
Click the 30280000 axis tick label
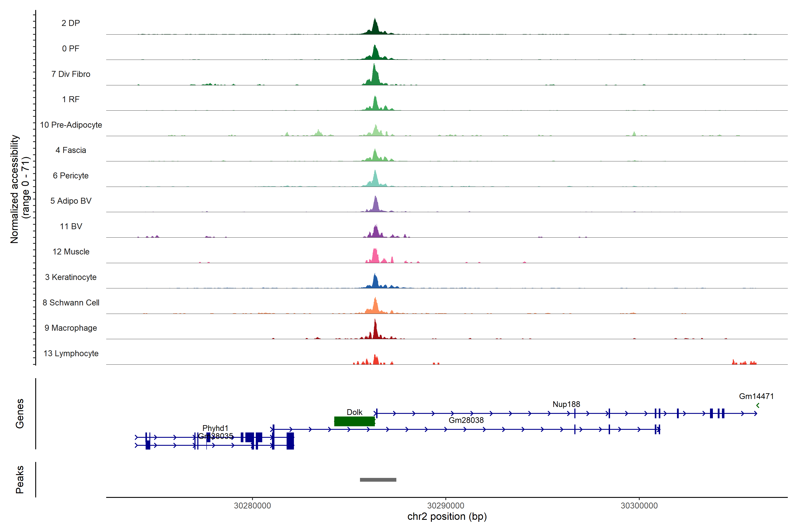252,506
